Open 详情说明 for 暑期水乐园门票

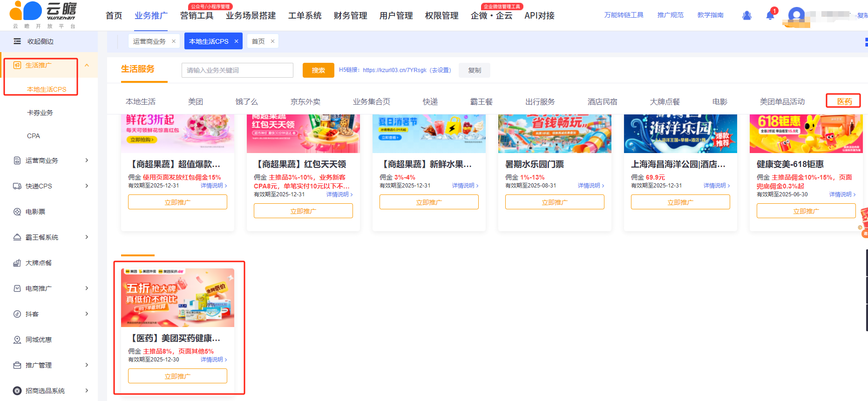coord(591,186)
